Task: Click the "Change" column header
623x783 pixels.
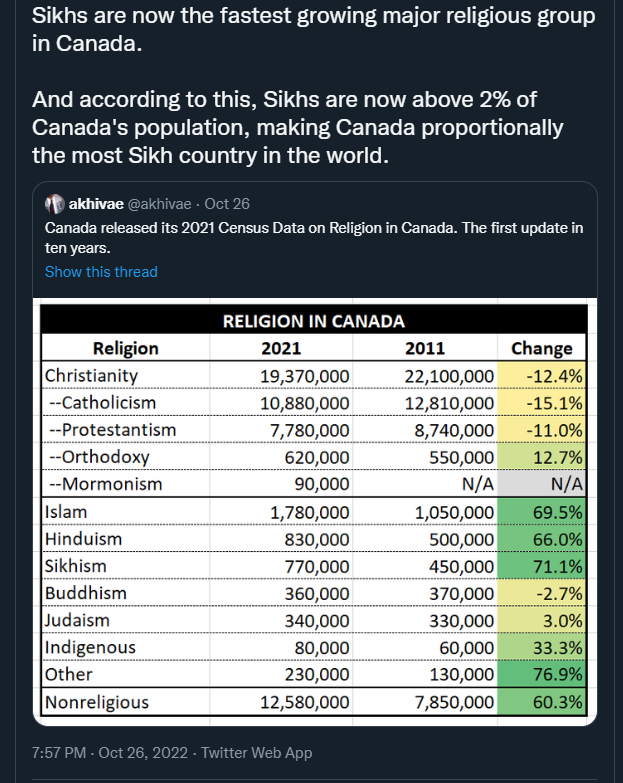Action: [541, 348]
